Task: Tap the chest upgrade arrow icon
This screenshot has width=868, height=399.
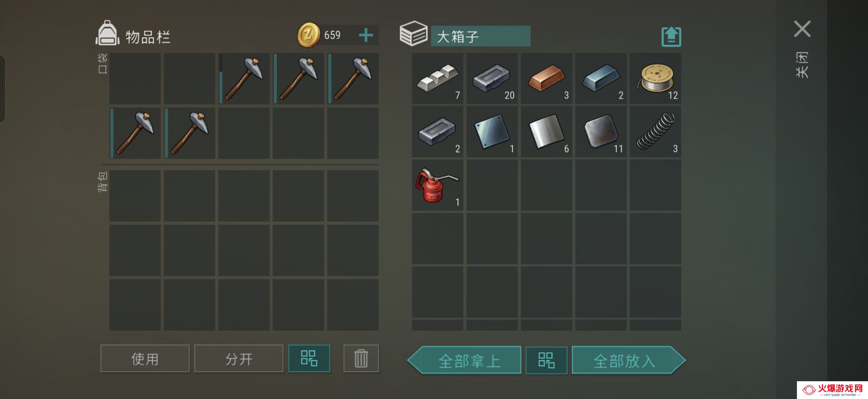Action: [x=671, y=36]
